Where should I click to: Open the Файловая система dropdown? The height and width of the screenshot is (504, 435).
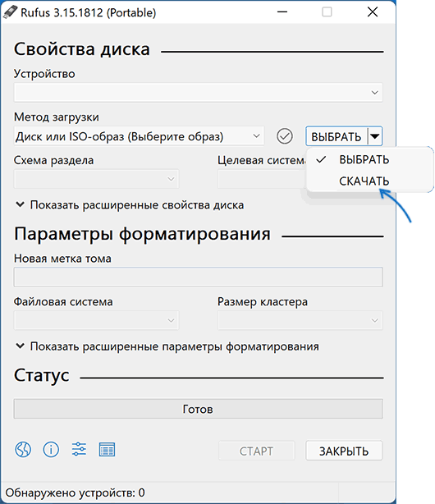click(x=96, y=320)
